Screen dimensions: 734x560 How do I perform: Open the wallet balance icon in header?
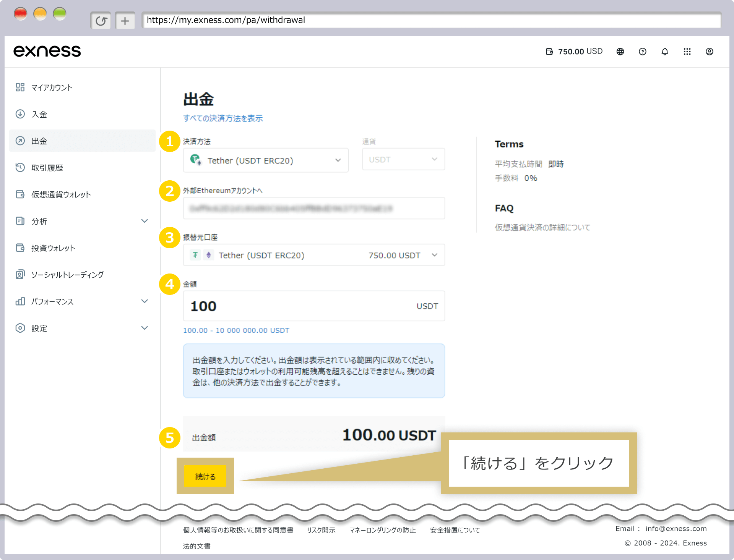[x=549, y=52]
